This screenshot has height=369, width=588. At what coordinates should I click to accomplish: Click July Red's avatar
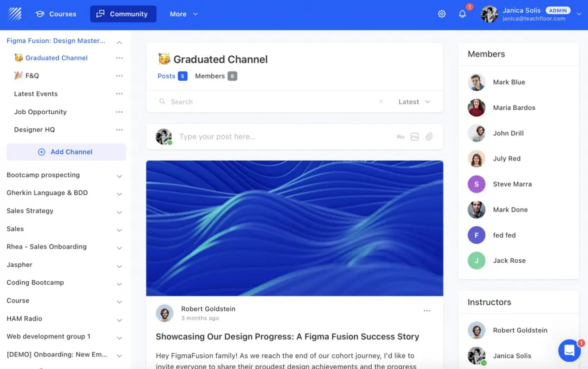click(476, 159)
